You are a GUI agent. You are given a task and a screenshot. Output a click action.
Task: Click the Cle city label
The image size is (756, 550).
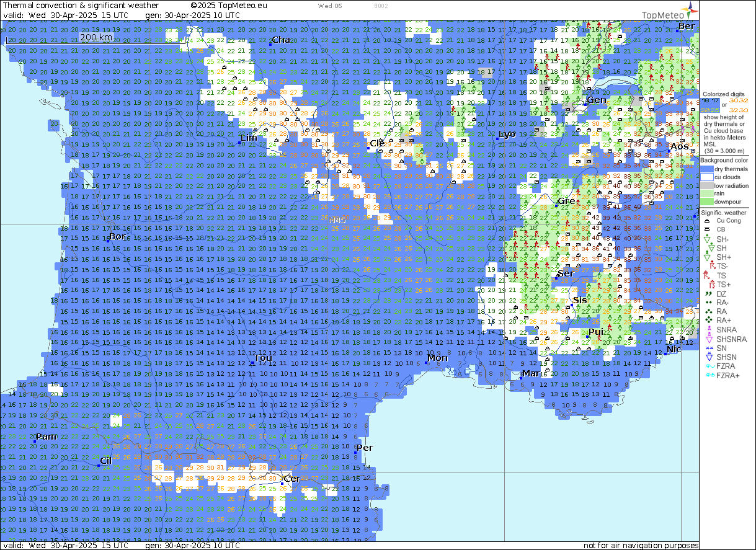coord(377,143)
